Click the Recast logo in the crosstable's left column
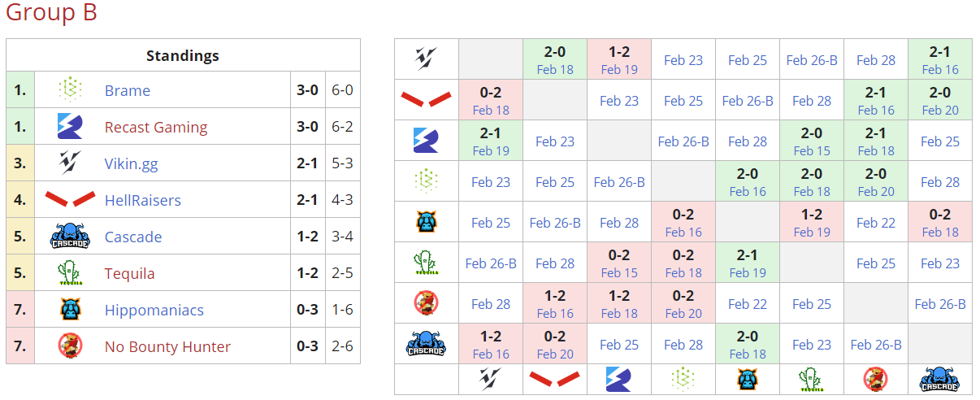This screenshot has height=400, width=980. click(426, 141)
